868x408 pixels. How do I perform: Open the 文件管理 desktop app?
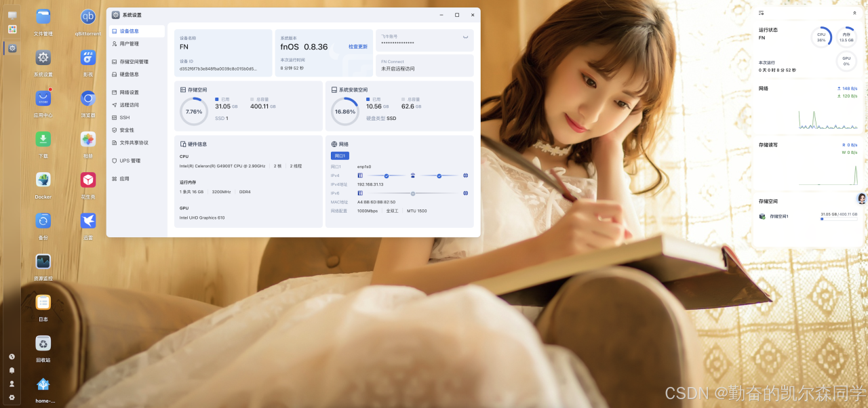pos(43,17)
